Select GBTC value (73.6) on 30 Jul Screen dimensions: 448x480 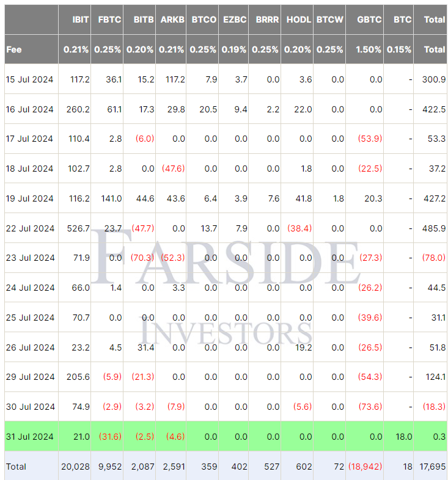370,407
